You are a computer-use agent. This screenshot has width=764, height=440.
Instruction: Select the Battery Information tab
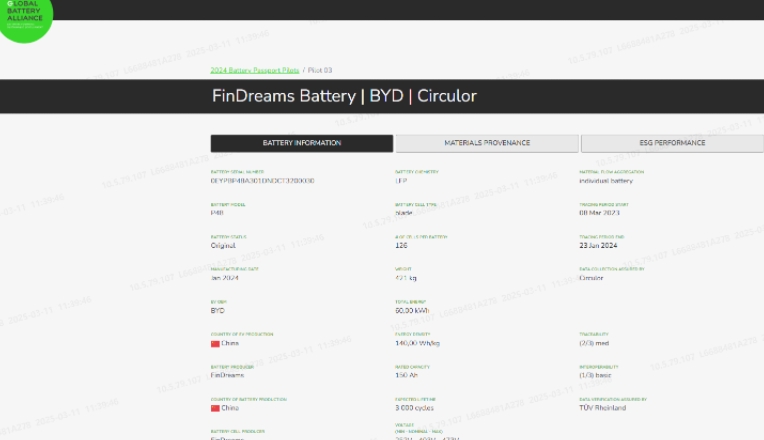coord(302,143)
